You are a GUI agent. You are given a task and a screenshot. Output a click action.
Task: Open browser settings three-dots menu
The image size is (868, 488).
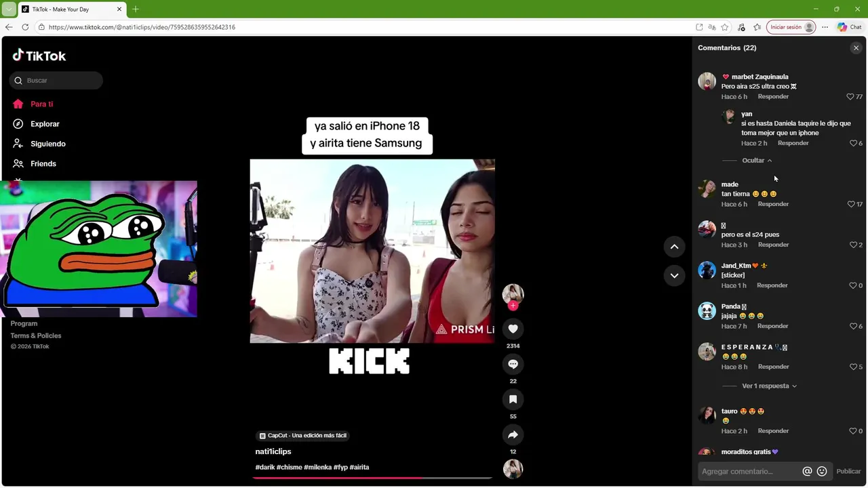(x=825, y=27)
